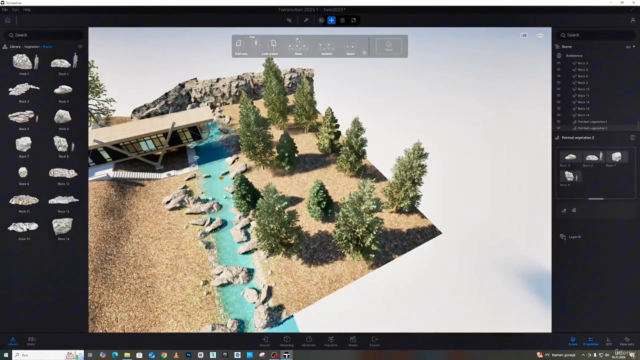The image size is (640, 360).
Task: Open the Stats panel icon
Action: 31,341
